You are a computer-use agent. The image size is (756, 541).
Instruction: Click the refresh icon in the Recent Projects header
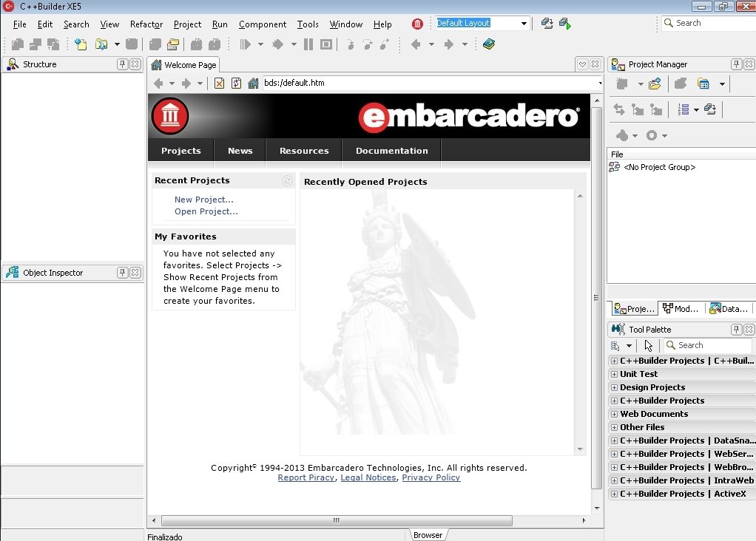click(x=287, y=180)
